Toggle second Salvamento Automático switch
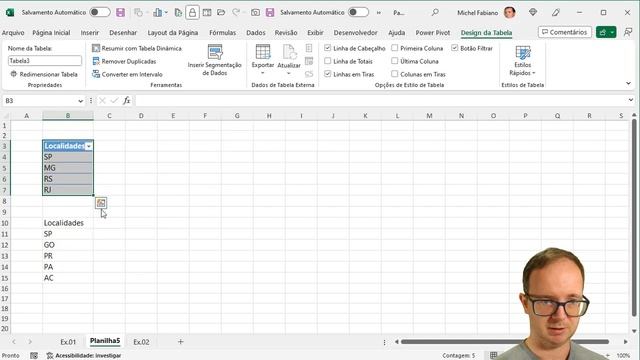The height and width of the screenshot is (360, 640). (358, 13)
